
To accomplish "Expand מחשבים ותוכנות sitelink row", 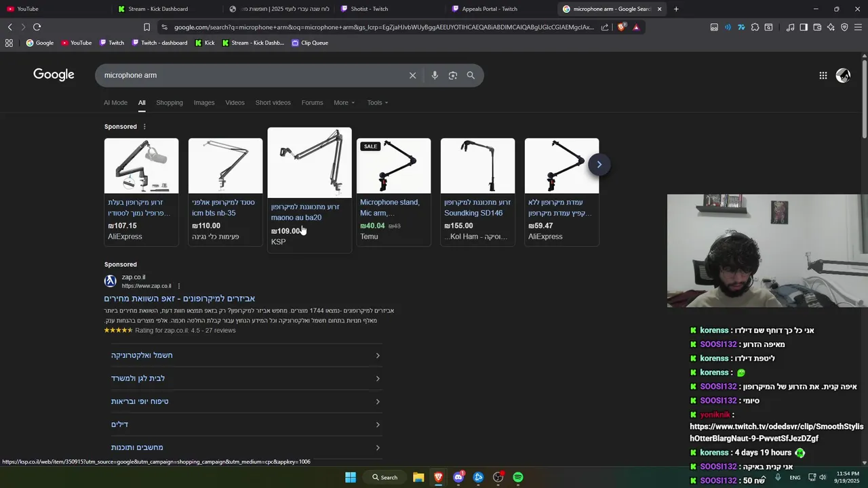I will (245, 447).
